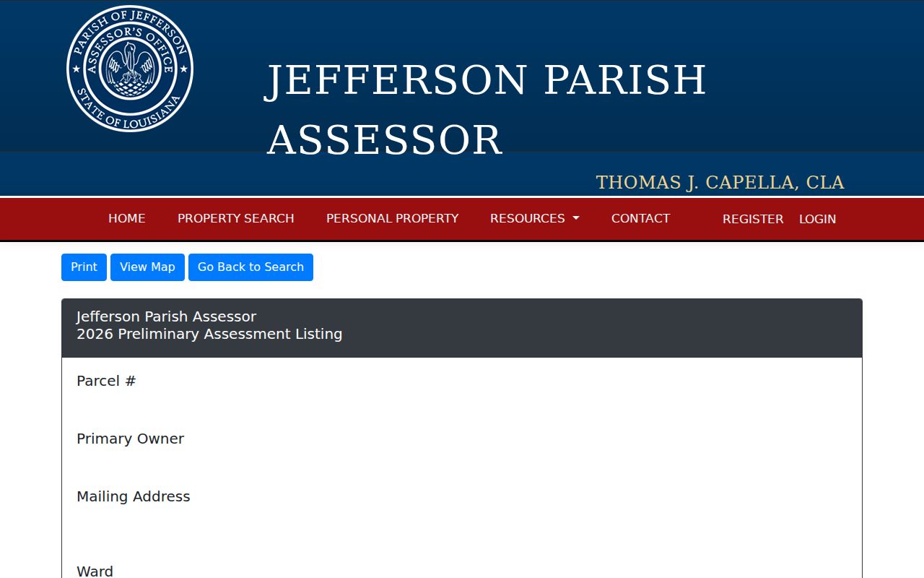Click the JEFFERSON PARISH ASSESSOR title

486,110
